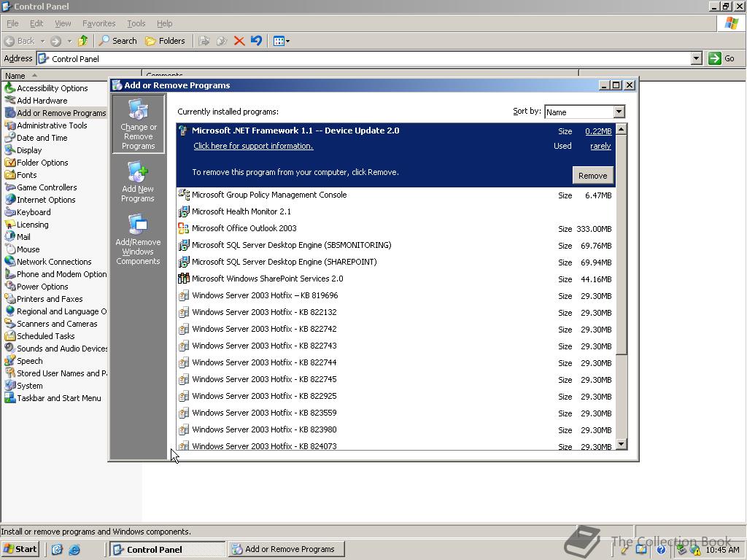
Task: Open Fonts folder icon
Action: [x=9, y=175]
